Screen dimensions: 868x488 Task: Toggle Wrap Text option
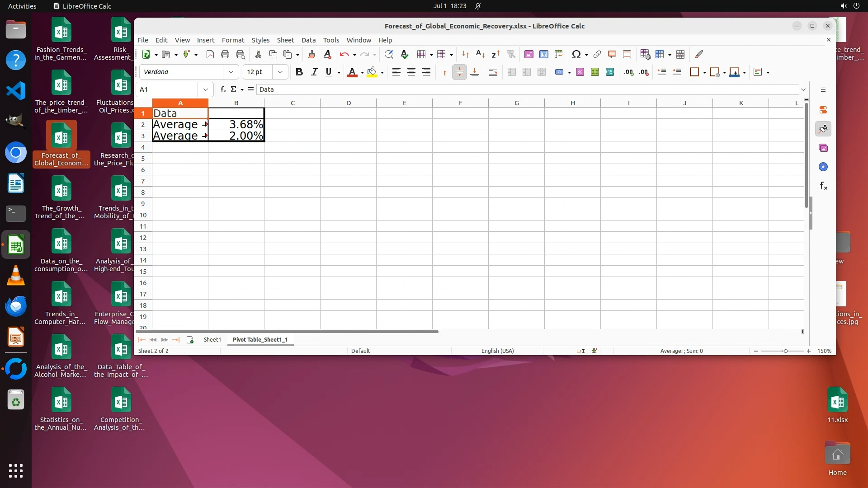coord(493,72)
